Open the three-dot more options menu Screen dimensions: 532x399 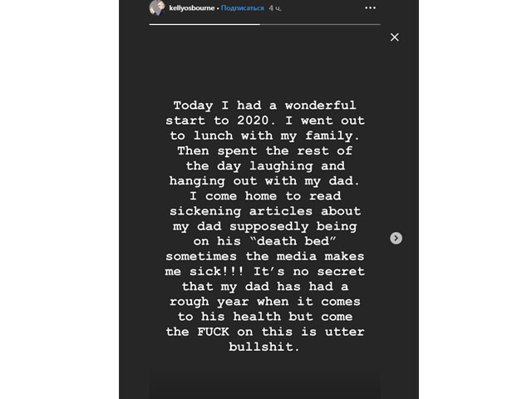tap(370, 7)
